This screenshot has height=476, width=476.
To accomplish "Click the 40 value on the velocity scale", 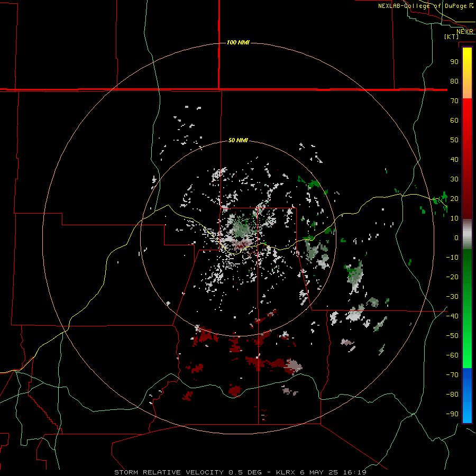I will 454,159.
